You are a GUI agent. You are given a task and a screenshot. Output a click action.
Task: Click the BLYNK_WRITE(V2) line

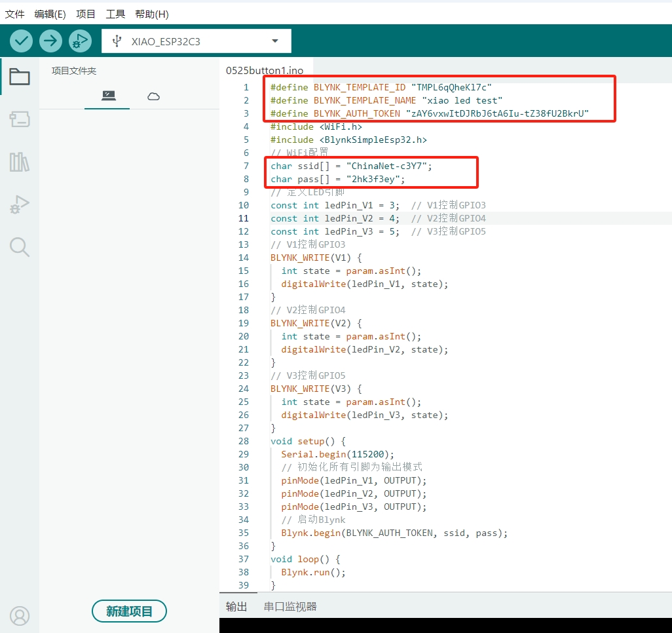click(316, 323)
